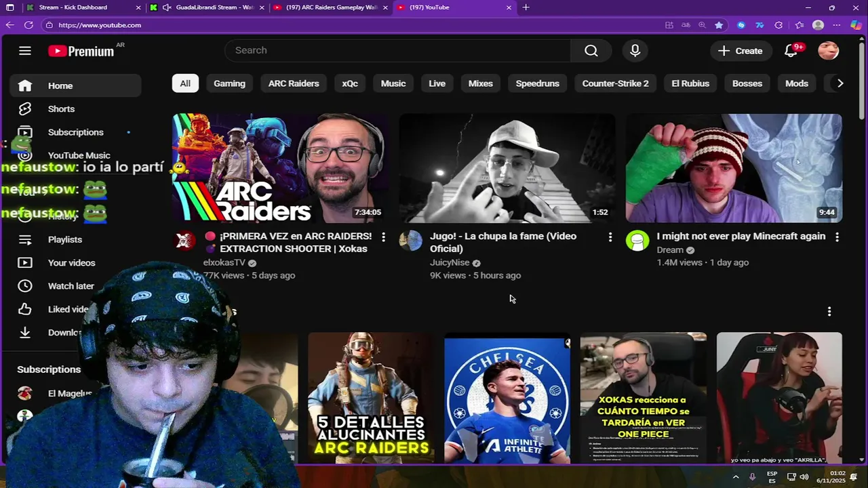Image resolution: width=868 pixels, height=488 pixels.
Task: Open options menu for the Xokas ARC Raiders video
Action: point(383,237)
